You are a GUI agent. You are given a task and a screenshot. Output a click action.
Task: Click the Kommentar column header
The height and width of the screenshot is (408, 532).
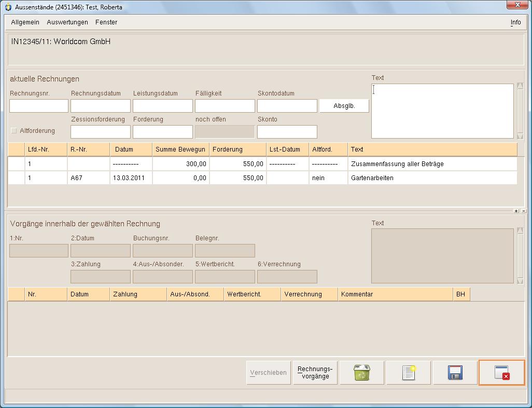click(x=395, y=294)
